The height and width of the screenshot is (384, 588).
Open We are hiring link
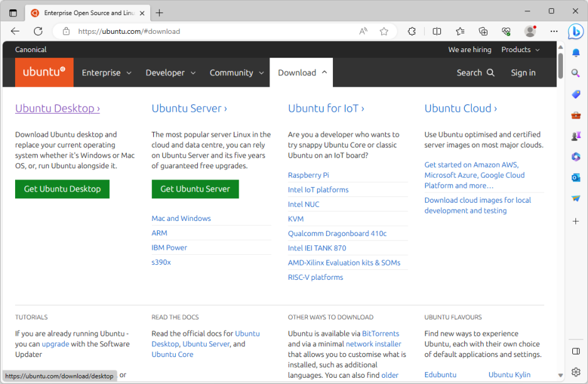tap(469, 50)
